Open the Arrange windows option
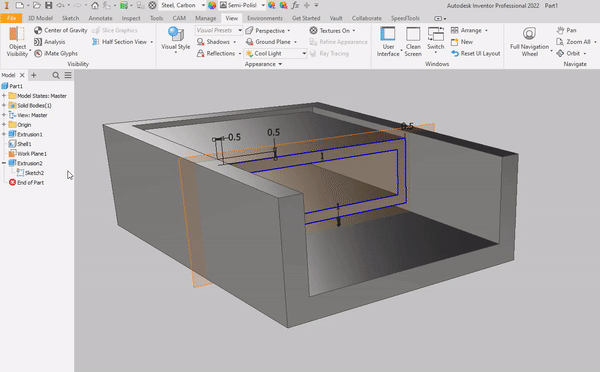Viewport: 600px width, 372px height. click(467, 30)
